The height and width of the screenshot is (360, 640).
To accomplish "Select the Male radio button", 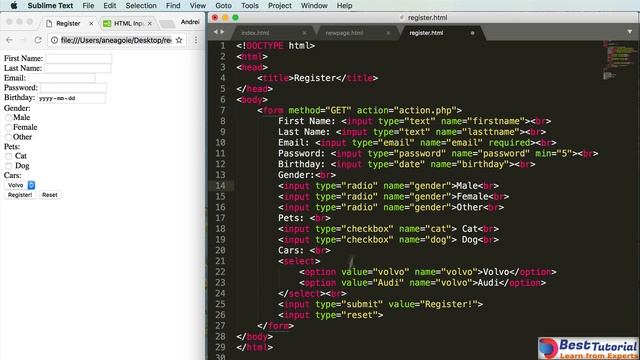I will [x=8, y=118].
